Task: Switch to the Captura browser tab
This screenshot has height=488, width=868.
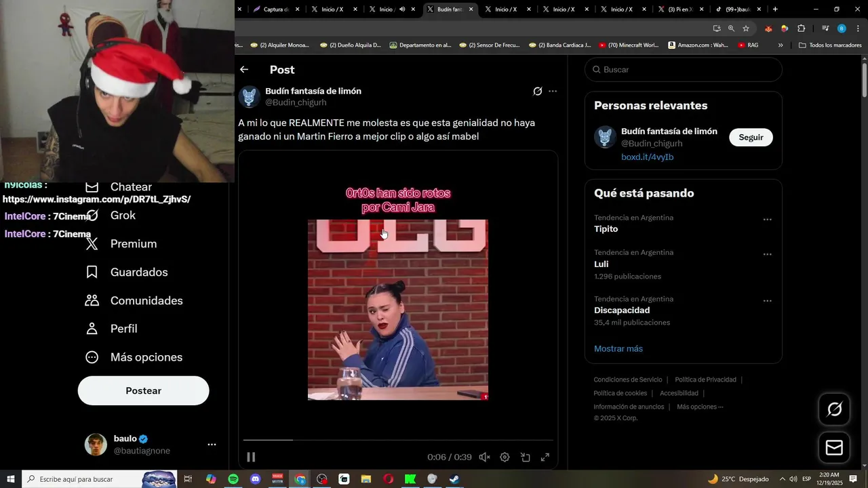Action: coord(275,9)
